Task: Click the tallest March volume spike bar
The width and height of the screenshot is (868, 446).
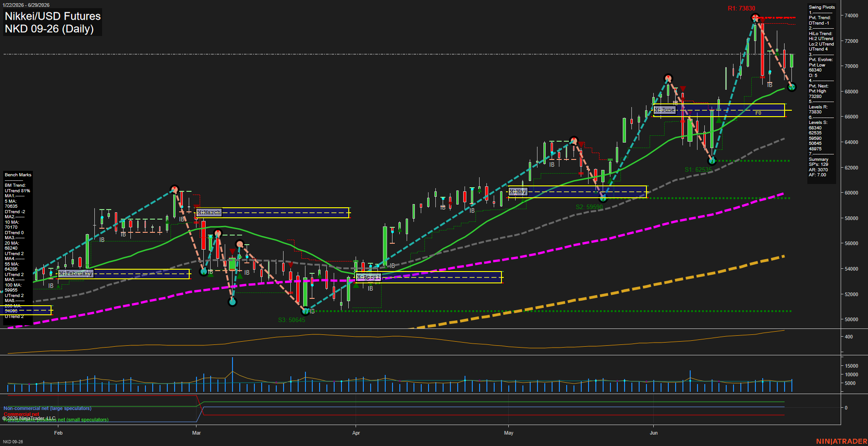Action: (232, 374)
